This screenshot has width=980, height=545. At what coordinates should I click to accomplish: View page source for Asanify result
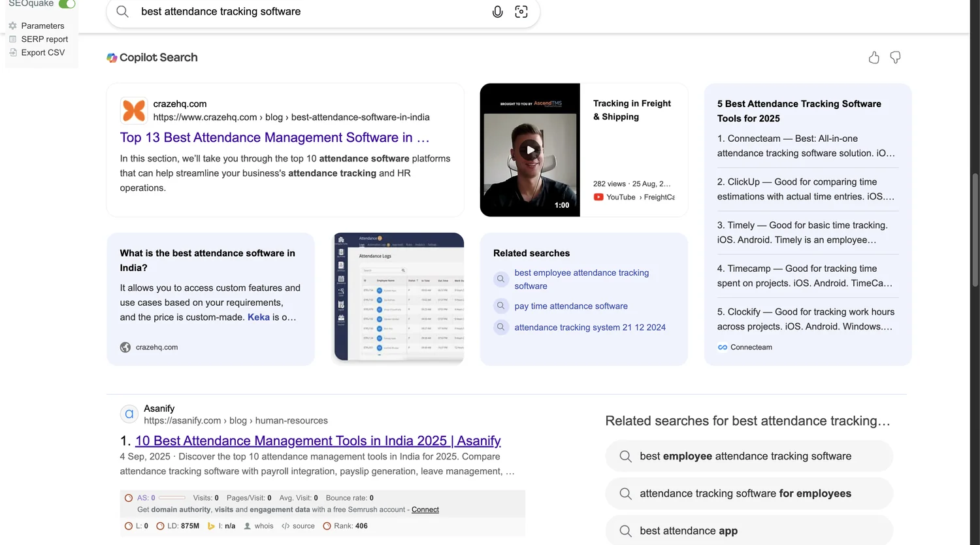click(x=298, y=526)
